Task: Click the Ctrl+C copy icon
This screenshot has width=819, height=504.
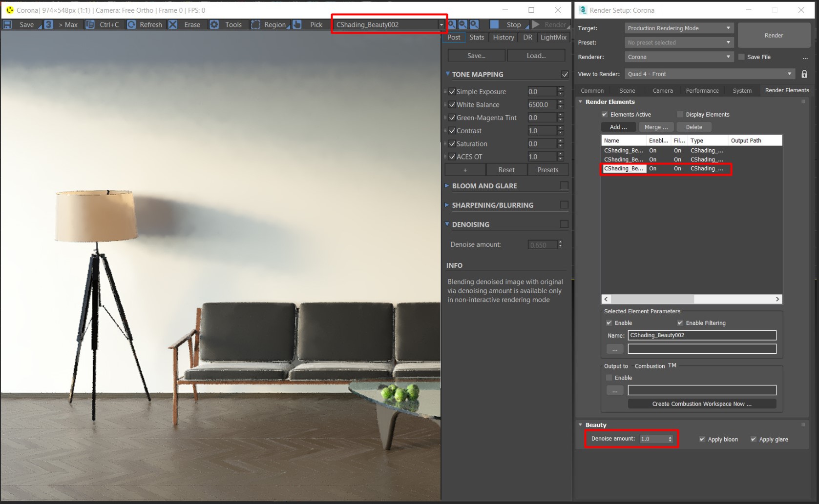Action: point(90,24)
